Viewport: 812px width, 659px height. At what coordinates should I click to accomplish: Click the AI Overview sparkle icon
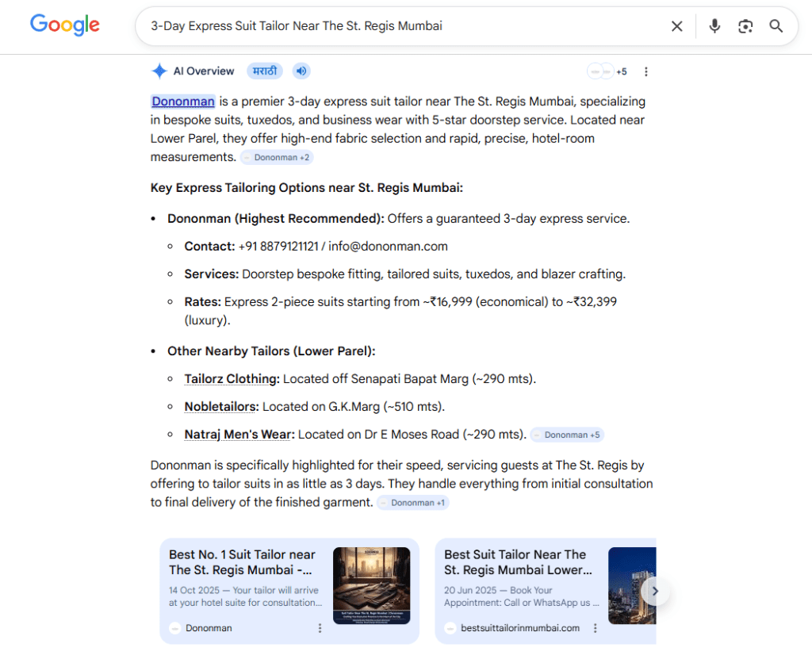click(x=159, y=71)
